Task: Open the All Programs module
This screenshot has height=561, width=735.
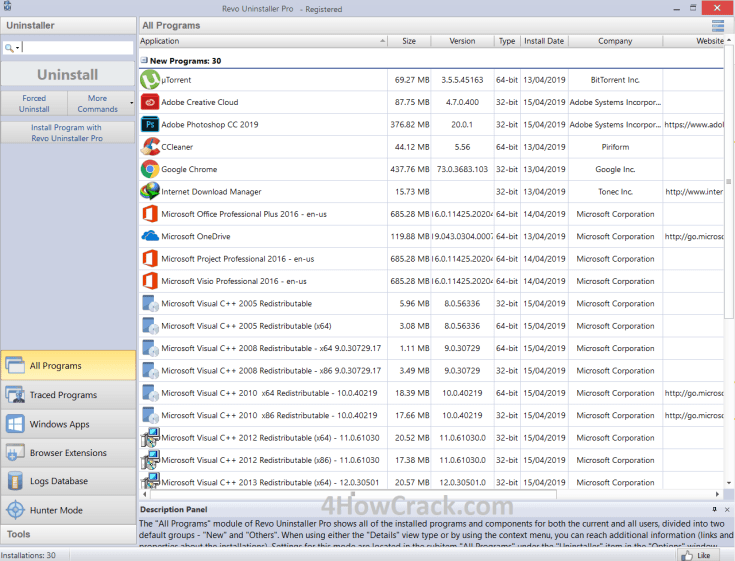Action: [68, 365]
